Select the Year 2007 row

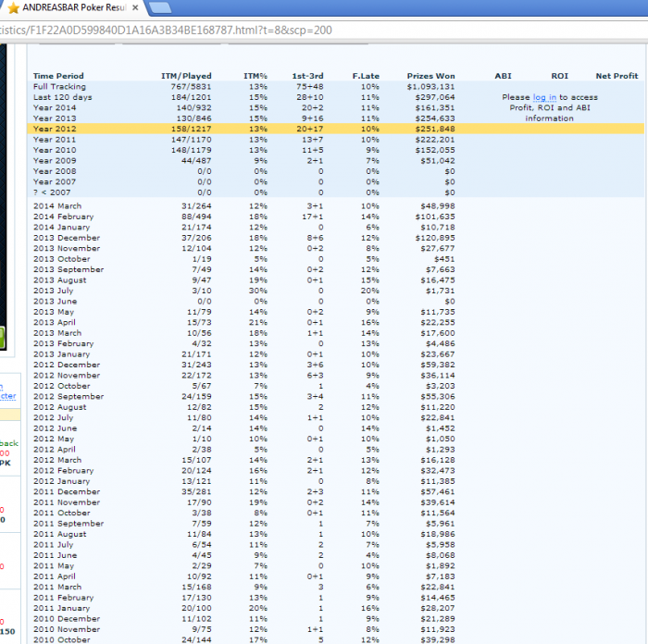[x=335, y=182]
